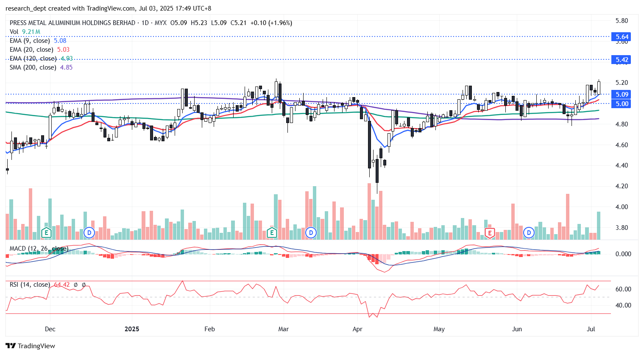Screen dimensions: 644x355
Task: Click the RSI 60.00 axis value
Action: click(x=623, y=289)
